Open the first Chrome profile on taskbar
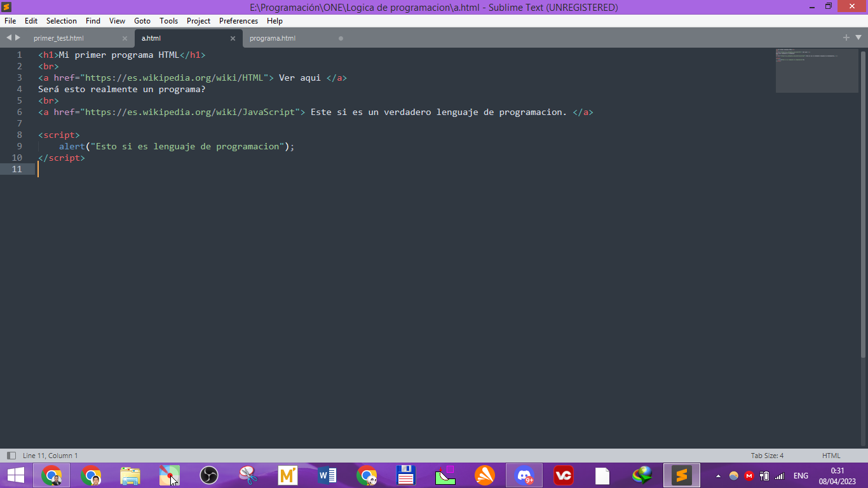Viewport: 868px width, 488px height. pos(51,475)
